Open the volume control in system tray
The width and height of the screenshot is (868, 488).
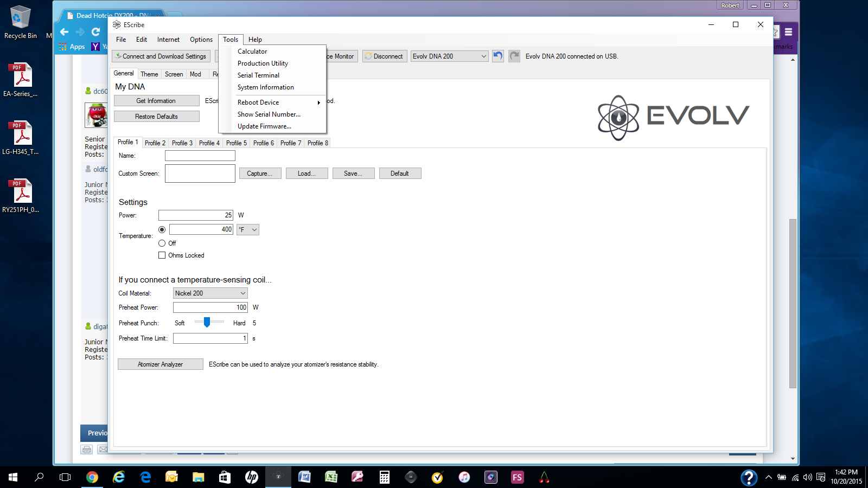(808, 477)
